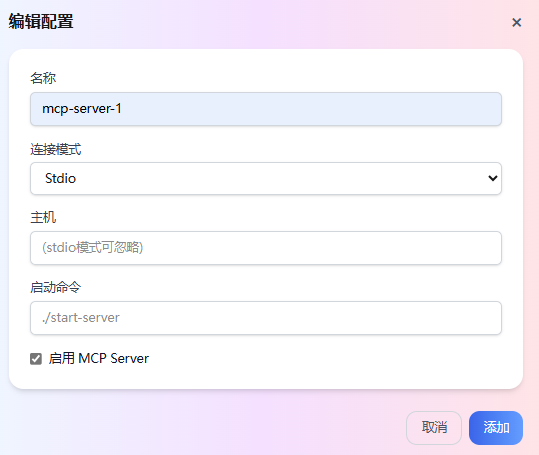Select the Stdio value in connection mode
The height and width of the screenshot is (455, 539).
[x=60, y=178]
